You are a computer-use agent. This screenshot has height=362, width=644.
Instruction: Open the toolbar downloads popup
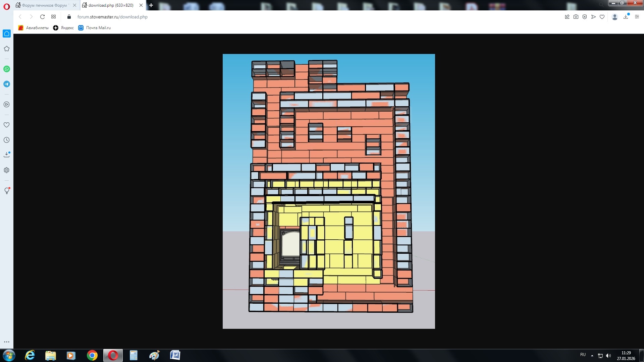coord(626,17)
